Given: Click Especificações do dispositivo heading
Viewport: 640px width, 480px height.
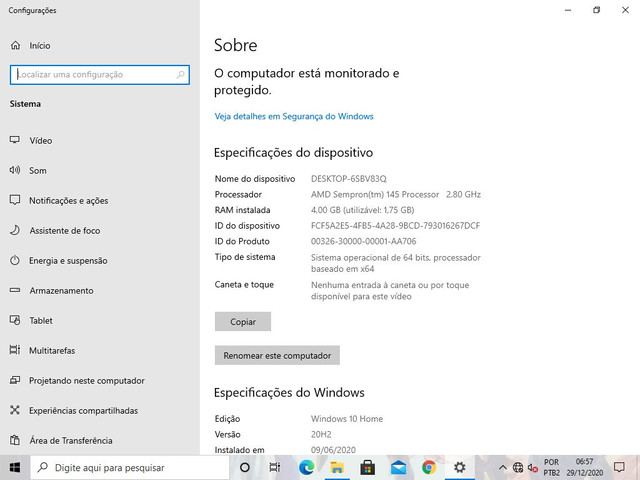Looking at the screenshot, I should pyautogui.click(x=293, y=153).
